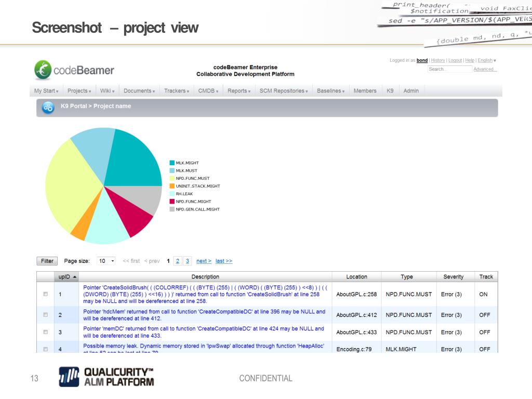Open the History link
The height and width of the screenshot is (399, 532).
tap(437, 60)
